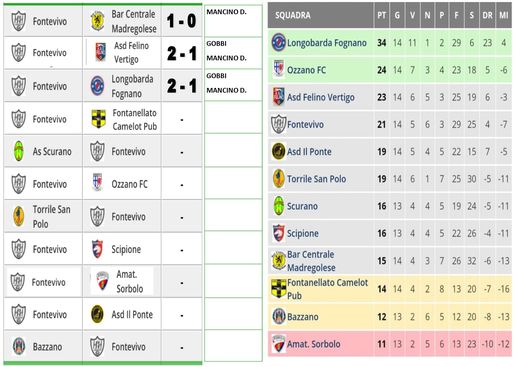Click the Ozzano FC crest in standings
This screenshot has width=518, height=367.
tap(278, 69)
